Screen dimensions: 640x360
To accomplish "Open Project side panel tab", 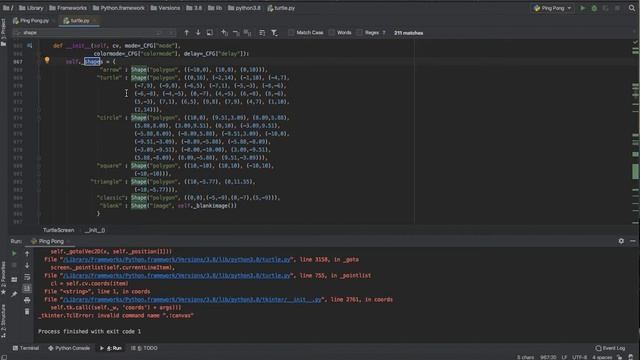I will (4, 31).
